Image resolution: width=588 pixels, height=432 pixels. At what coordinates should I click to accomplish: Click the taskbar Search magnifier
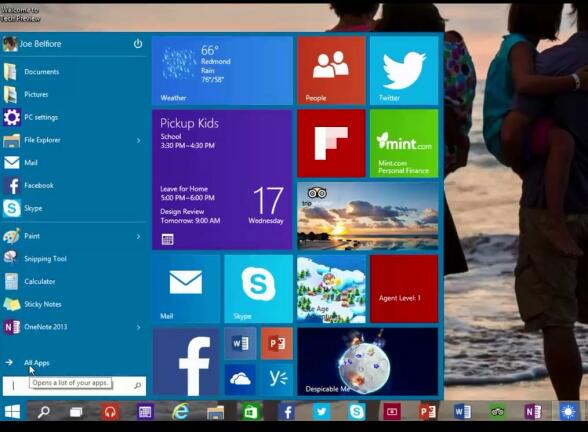(x=44, y=412)
